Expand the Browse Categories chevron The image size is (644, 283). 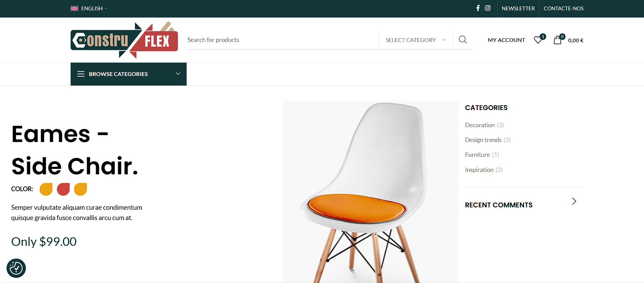coord(178,74)
